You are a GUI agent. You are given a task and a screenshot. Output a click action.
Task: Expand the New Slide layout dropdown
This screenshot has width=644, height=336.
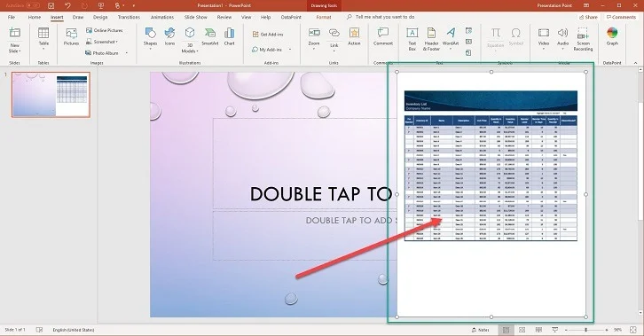point(15,48)
